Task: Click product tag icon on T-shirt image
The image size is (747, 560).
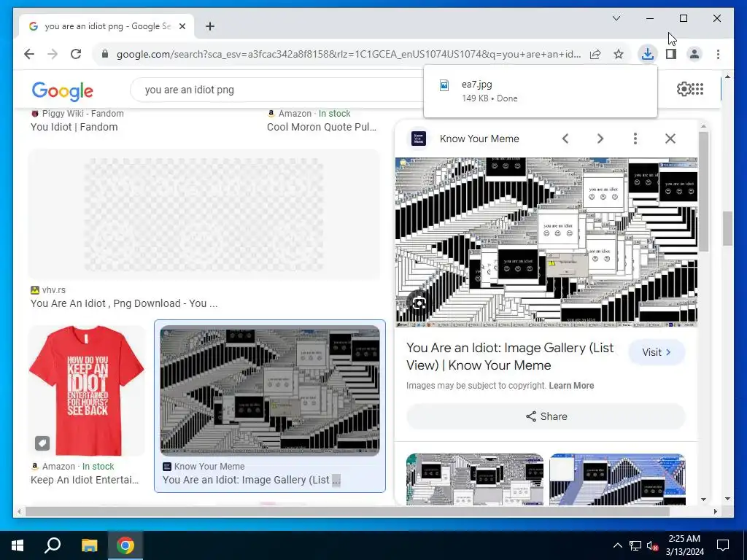Action: point(42,443)
